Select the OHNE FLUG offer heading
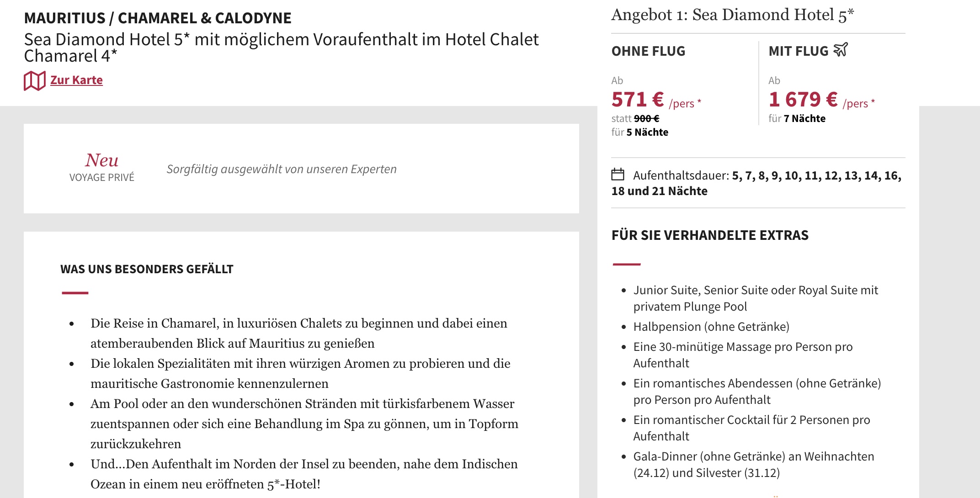 point(648,51)
